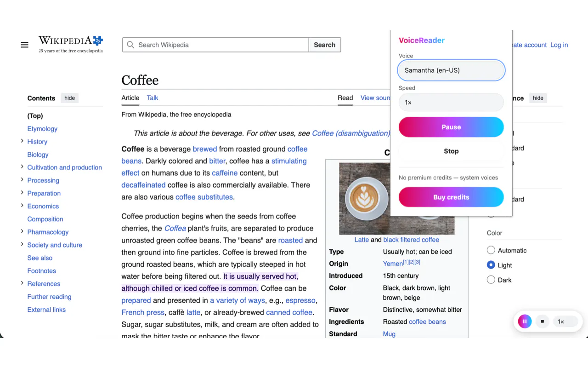Click the Log in link

click(x=559, y=45)
